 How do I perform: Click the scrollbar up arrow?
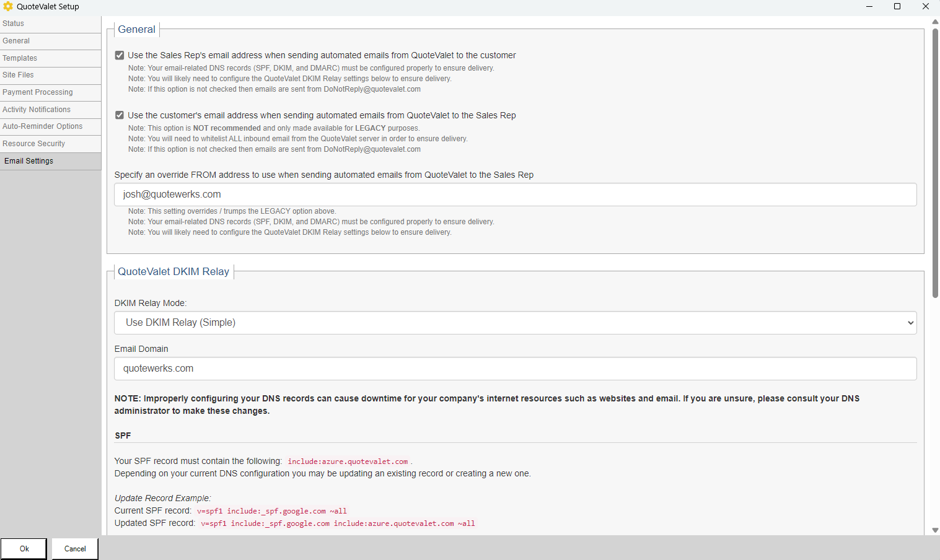(x=935, y=22)
